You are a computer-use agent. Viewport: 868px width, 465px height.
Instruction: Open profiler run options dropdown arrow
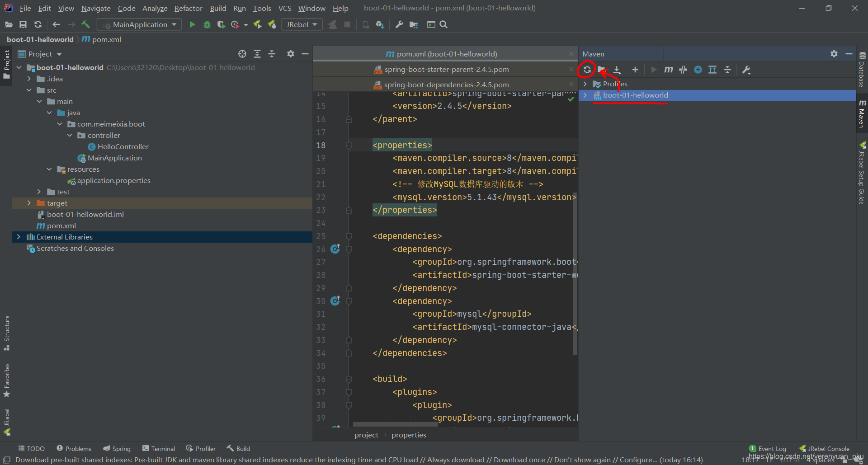tap(246, 25)
